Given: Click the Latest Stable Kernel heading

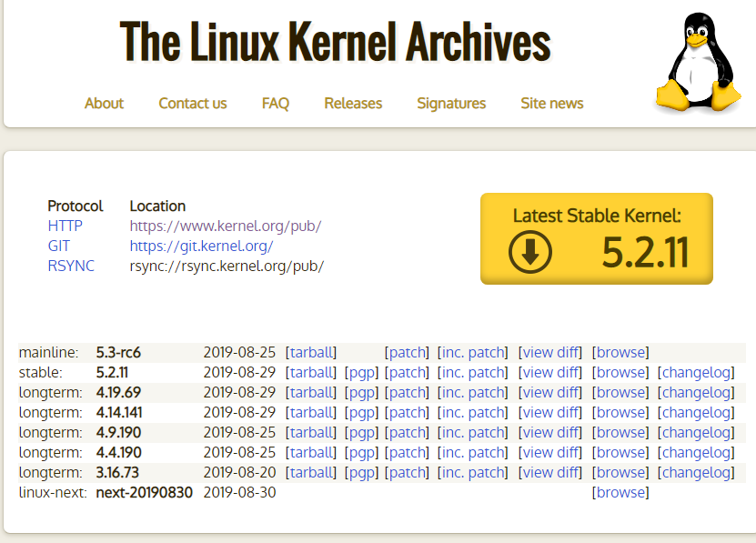Looking at the screenshot, I should click(x=597, y=216).
